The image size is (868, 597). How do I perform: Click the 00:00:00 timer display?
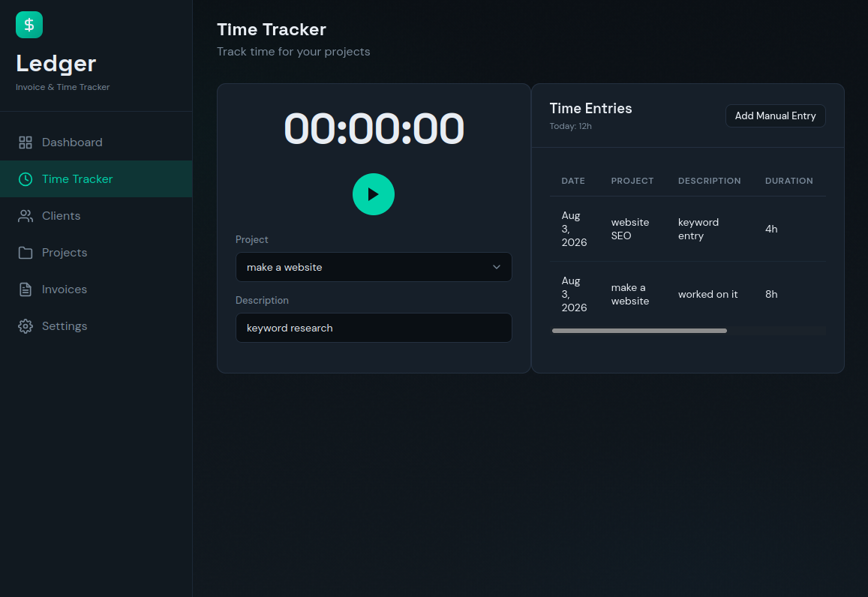coord(374,129)
